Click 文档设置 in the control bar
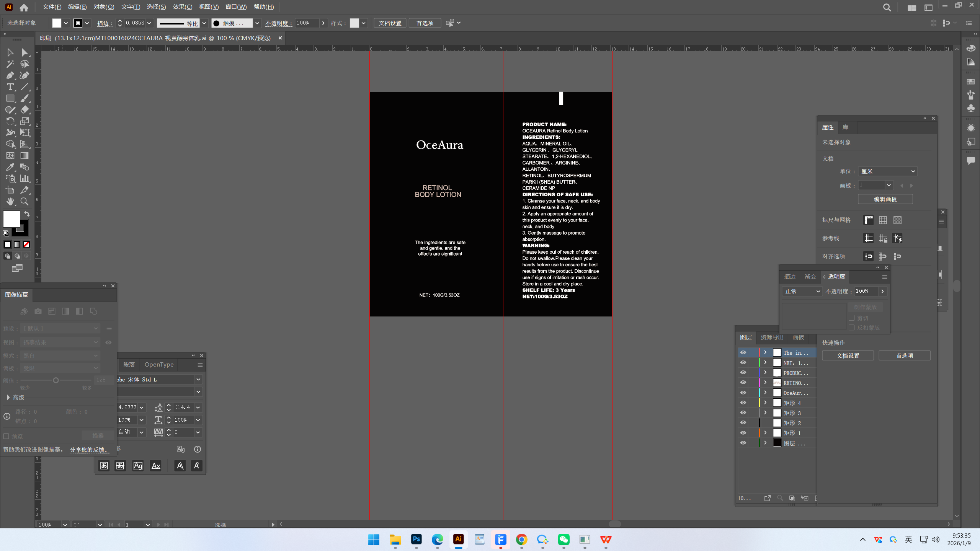 click(x=390, y=23)
